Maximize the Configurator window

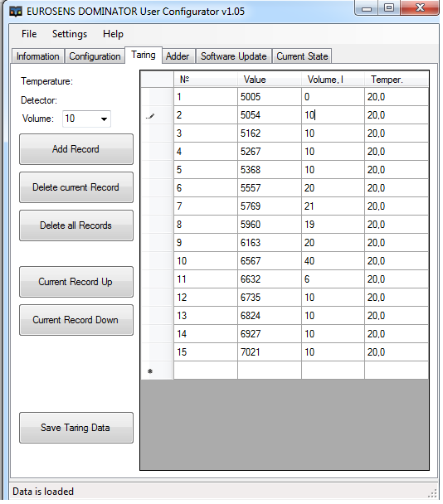[388, 8]
